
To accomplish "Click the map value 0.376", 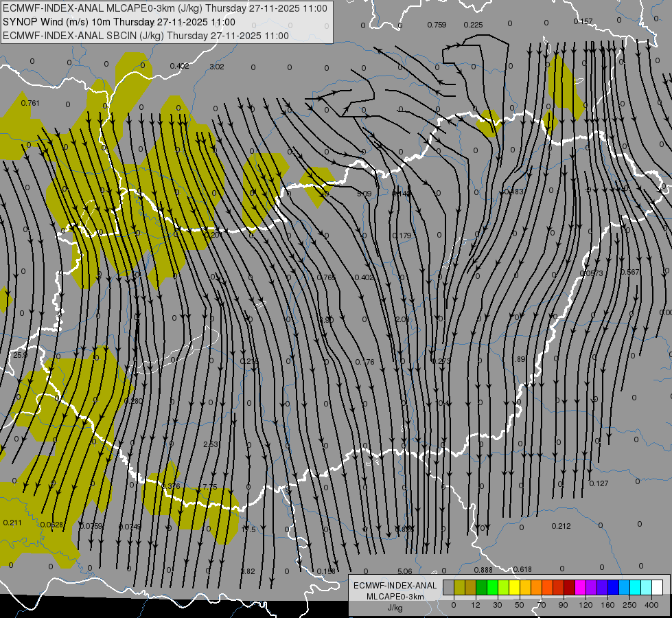I will (171, 486).
